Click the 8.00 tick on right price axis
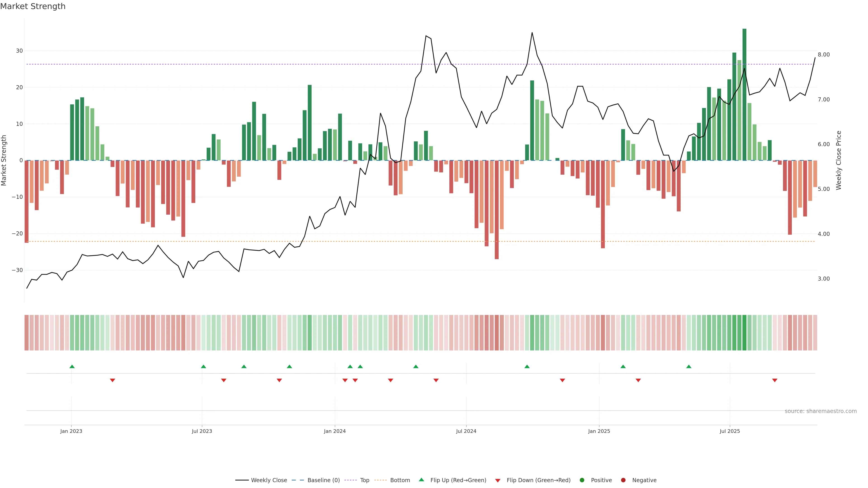This screenshot has height=488, width=868. click(823, 54)
